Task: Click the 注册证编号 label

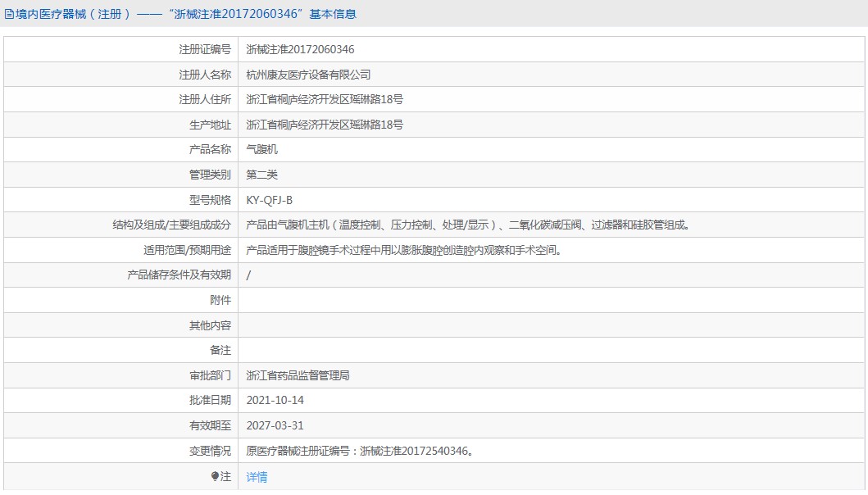Action: click(205, 49)
